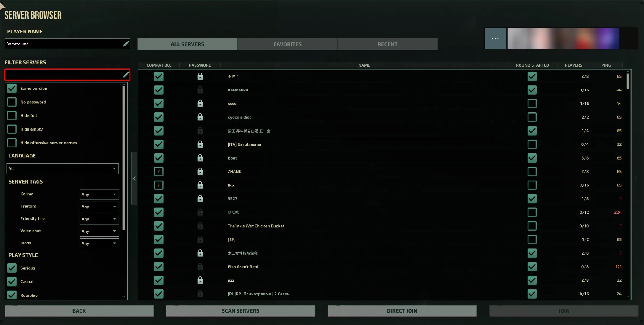This screenshot has height=325, width=644.
Task: Click the question mark compatibility icon for IRS
Action: coord(159,185)
